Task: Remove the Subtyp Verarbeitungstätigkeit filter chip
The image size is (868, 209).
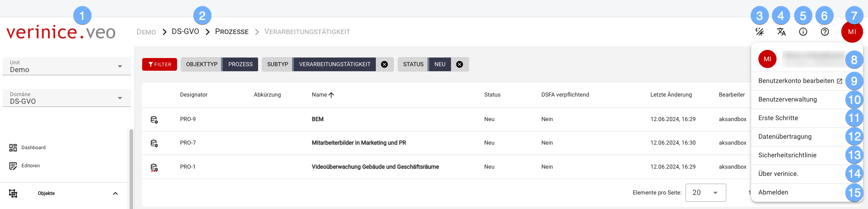Action: pos(384,64)
